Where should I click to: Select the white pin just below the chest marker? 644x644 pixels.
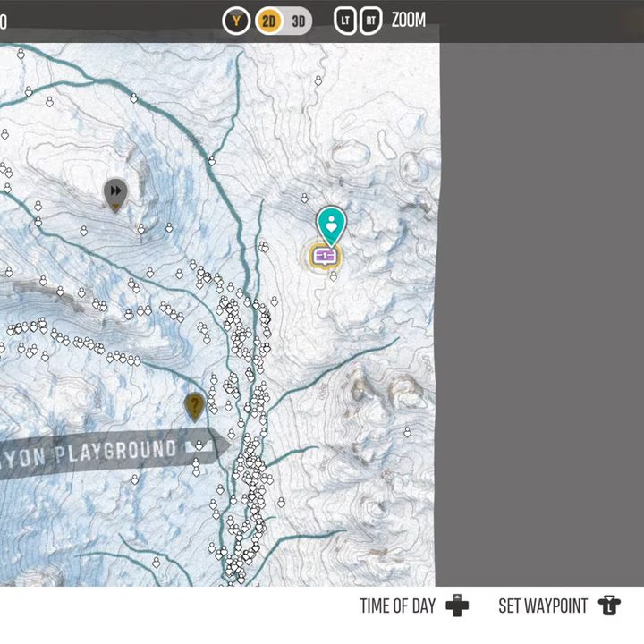pos(334,276)
